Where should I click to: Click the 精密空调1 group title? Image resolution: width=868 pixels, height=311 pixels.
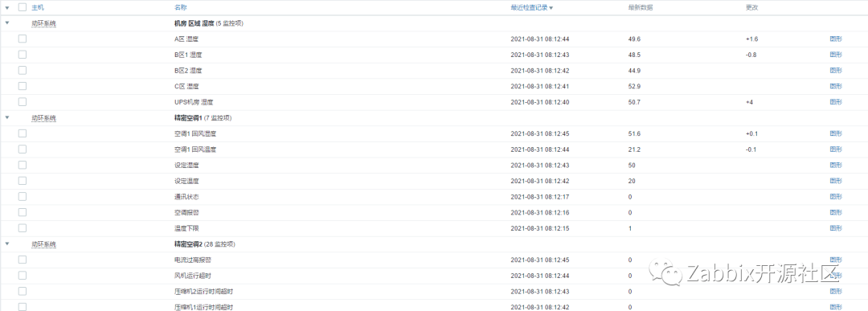188,118
